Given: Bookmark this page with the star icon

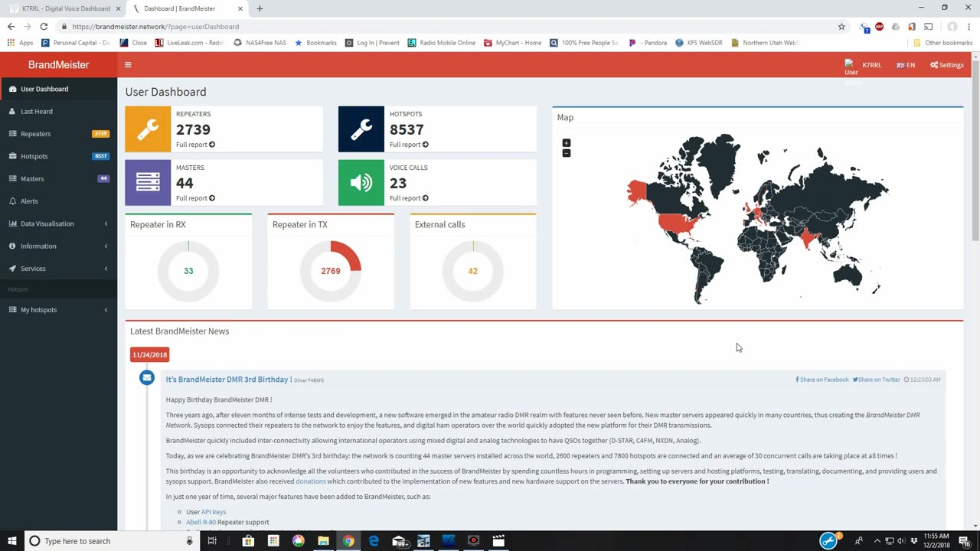Looking at the screenshot, I should coord(841,26).
